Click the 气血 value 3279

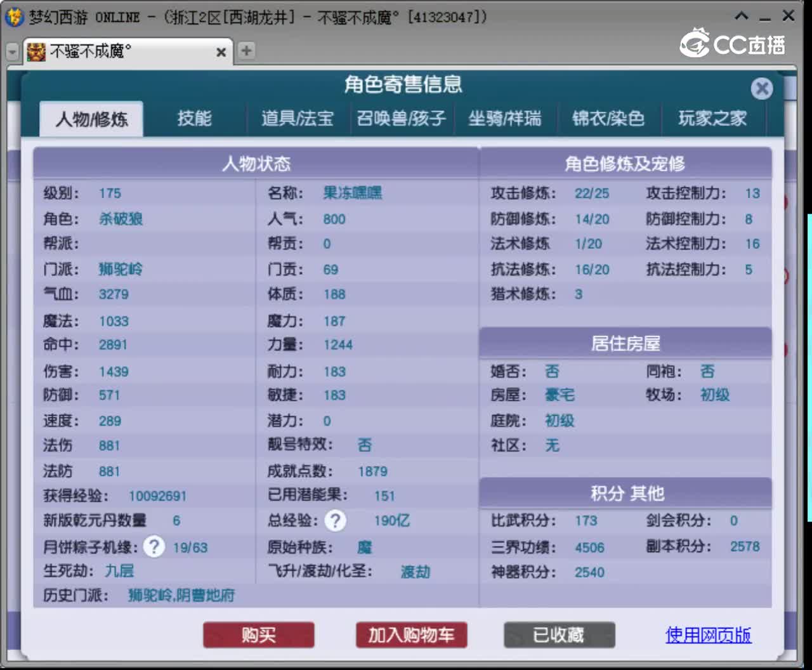[114, 294]
